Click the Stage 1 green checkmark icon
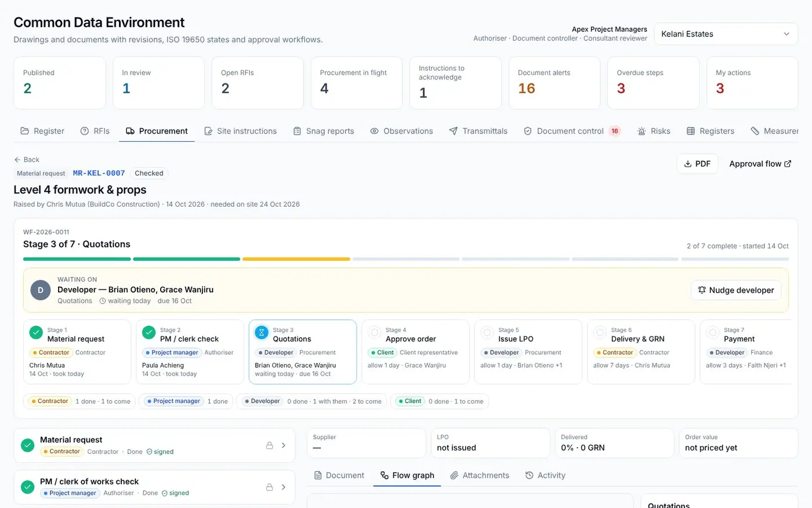Screen dimensions: 812x508 tap(36, 333)
